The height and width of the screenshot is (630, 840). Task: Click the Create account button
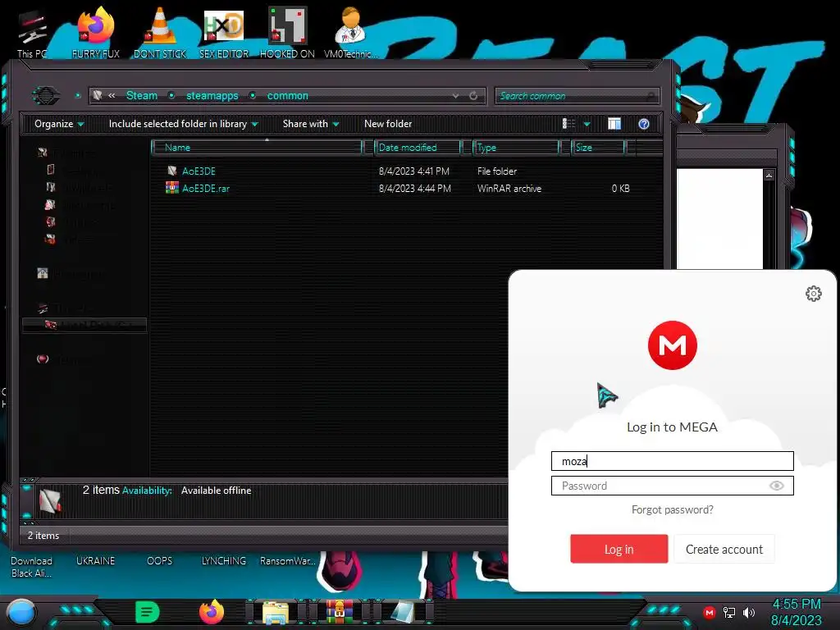pyautogui.click(x=724, y=549)
